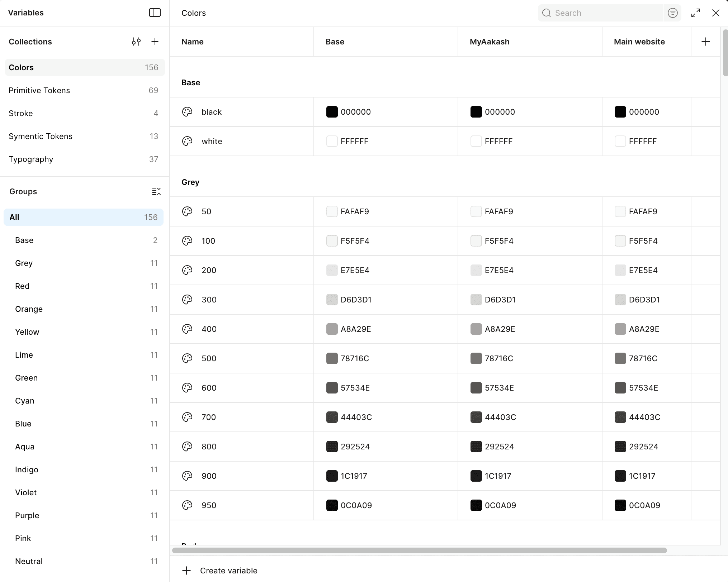Toggle the sidebar panel icon
The image size is (728, 582).
155,13
